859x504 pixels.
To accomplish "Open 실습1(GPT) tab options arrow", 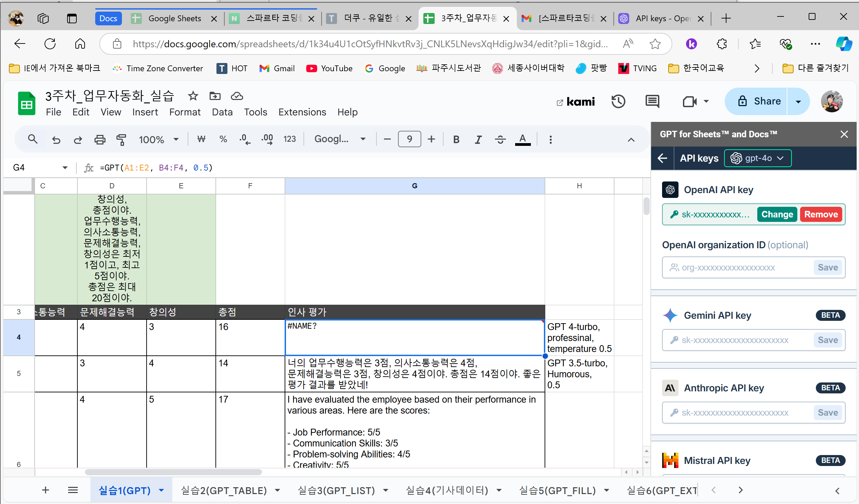I will 161,491.
